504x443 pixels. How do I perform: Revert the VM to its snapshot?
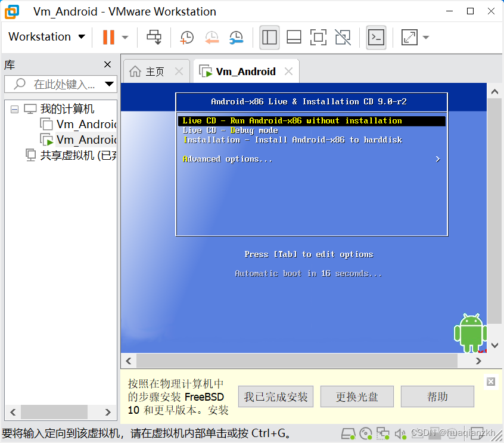click(212, 37)
